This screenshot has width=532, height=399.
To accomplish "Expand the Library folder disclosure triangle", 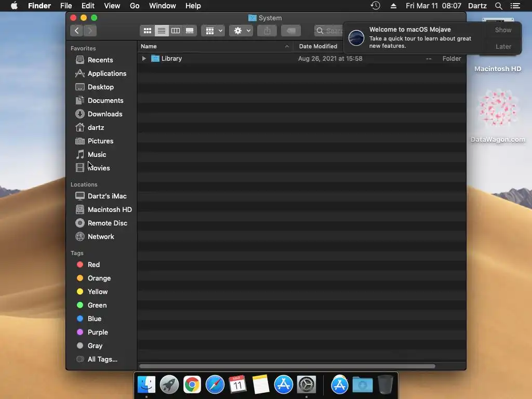I will [x=144, y=58].
